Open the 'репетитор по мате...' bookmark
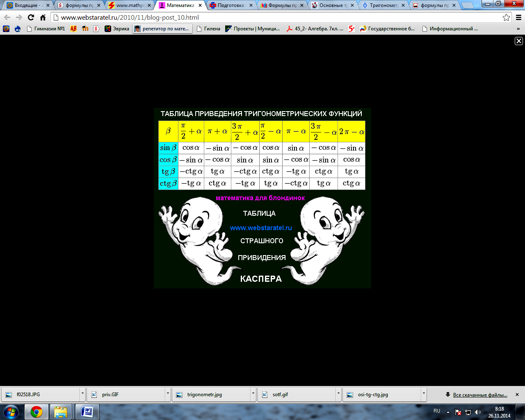The width and height of the screenshot is (525, 420). click(162, 29)
